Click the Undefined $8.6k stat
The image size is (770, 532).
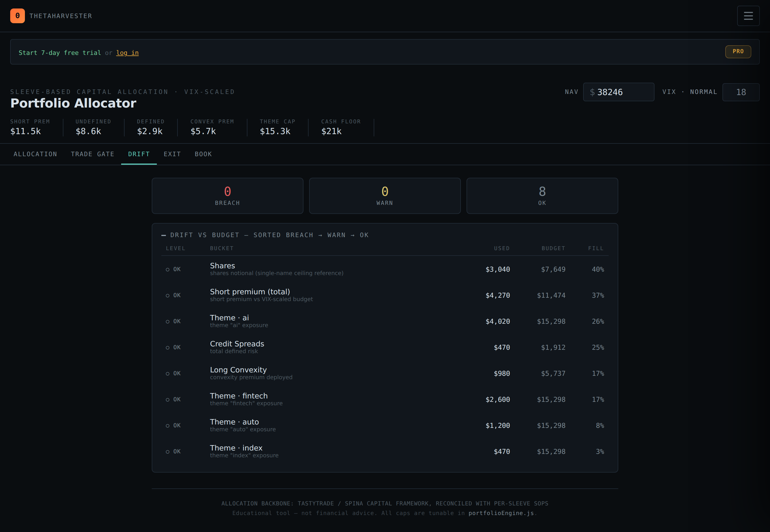pyautogui.click(x=93, y=127)
